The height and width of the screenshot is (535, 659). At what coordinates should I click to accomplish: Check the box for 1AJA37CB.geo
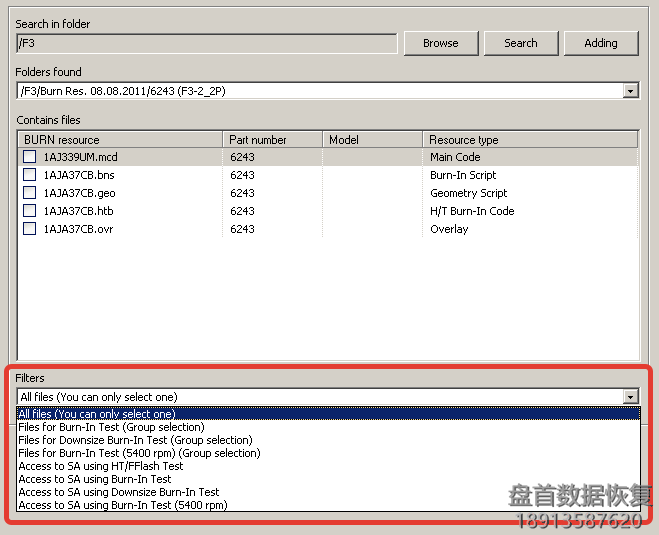[x=30, y=193]
